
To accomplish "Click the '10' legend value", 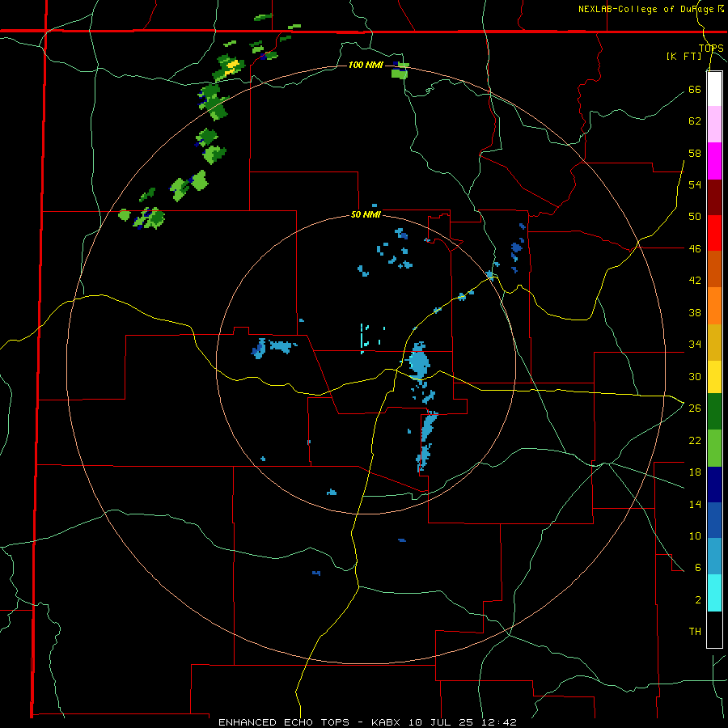I will pyautogui.click(x=695, y=535).
